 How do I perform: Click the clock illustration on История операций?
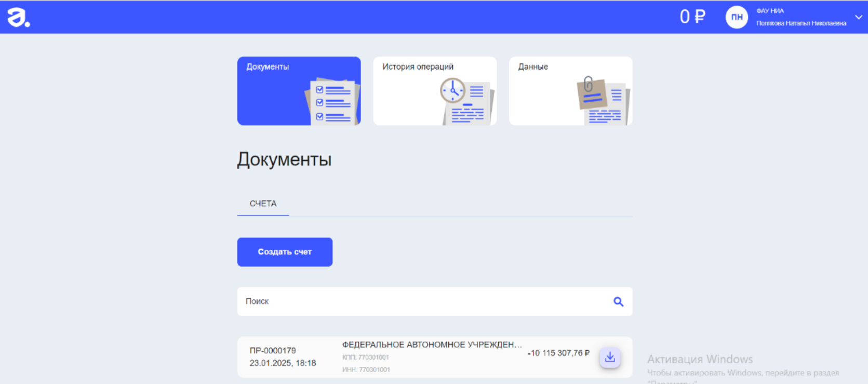click(453, 90)
